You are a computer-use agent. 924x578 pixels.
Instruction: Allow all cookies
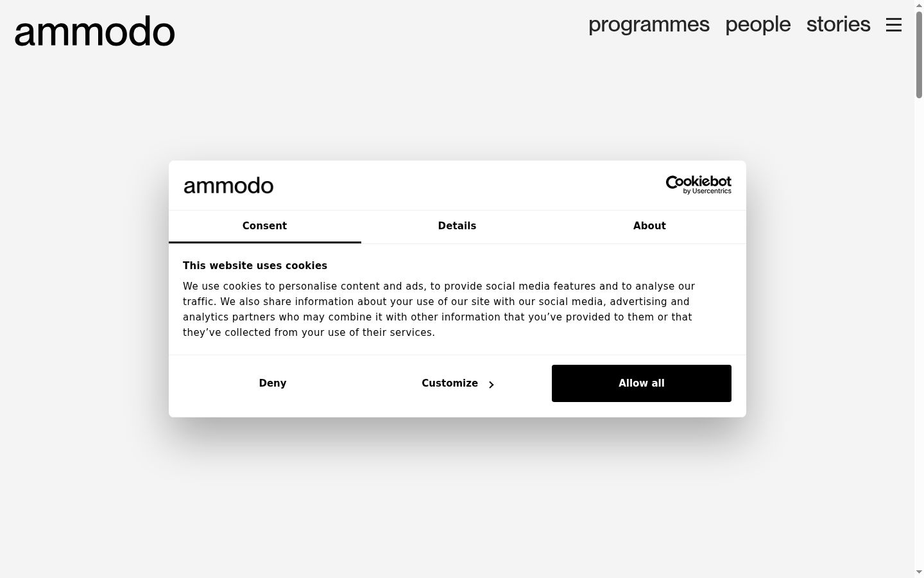pos(642,383)
